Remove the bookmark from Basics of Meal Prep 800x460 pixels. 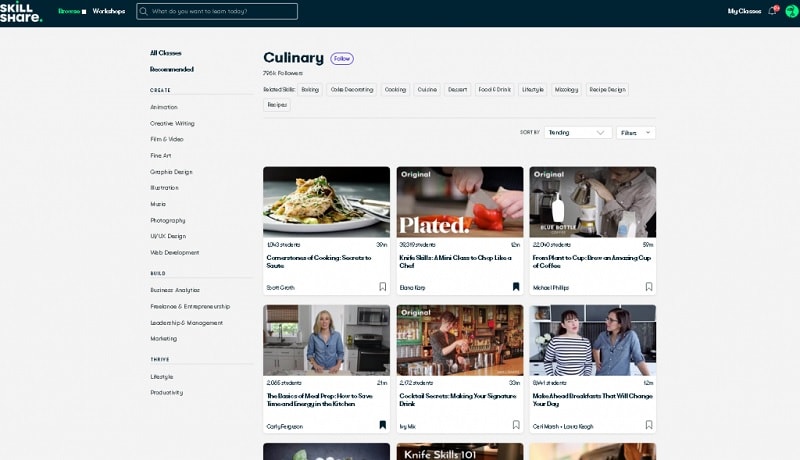click(383, 425)
